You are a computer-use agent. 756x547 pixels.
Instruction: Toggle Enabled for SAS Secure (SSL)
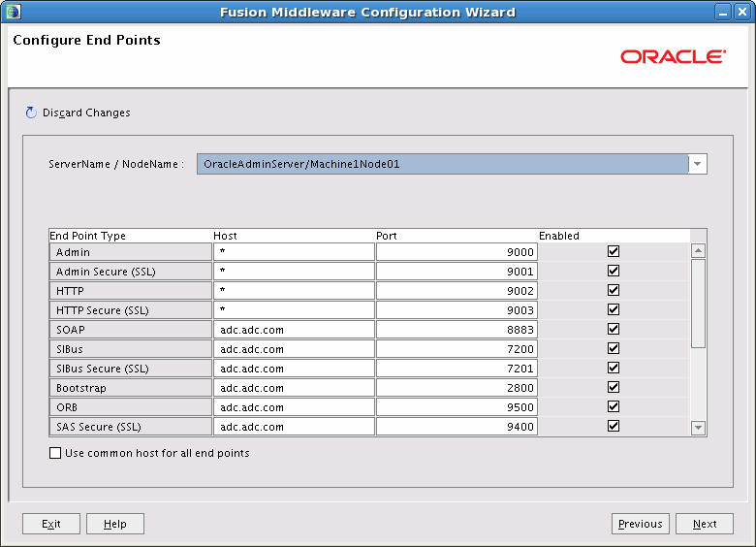pyautogui.click(x=614, y=426)
